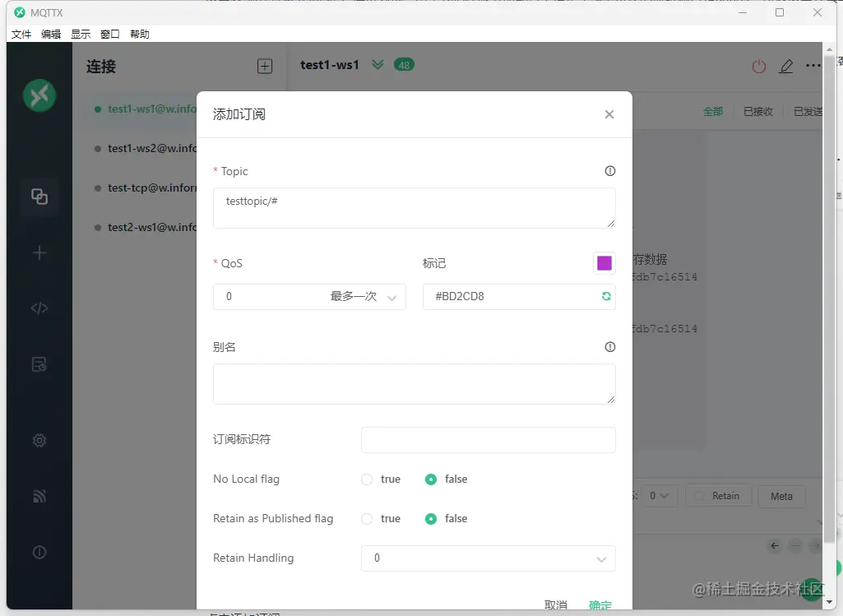
Task: Open the Settings gear in sidebar
Action: (x=39, y=440)
